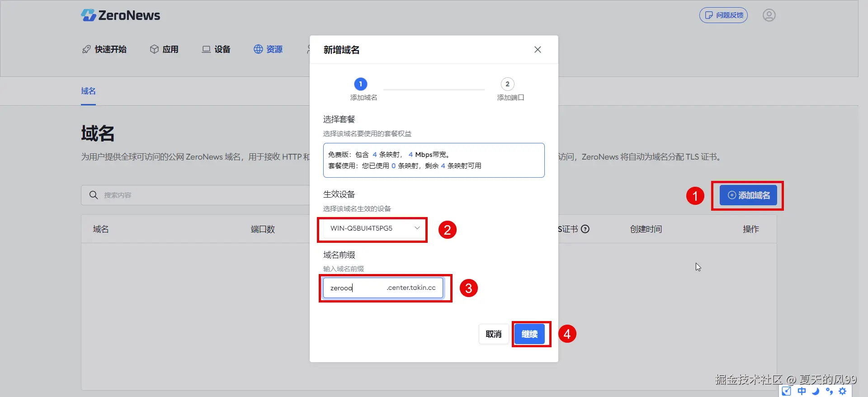Click the 创建时间 column header
This screenshot has width=868, height=397.
(x=646, y=229)
